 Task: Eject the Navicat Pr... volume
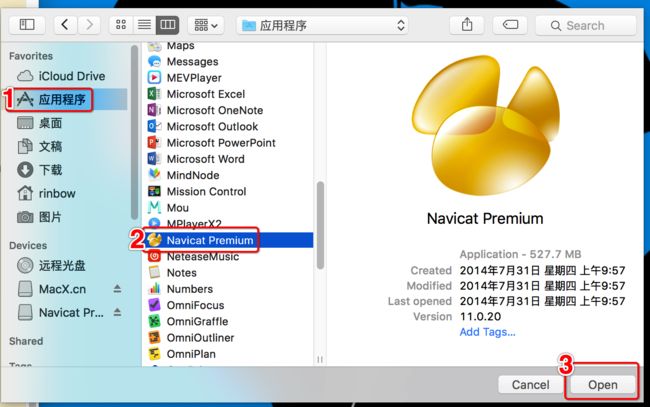(117, 312)
